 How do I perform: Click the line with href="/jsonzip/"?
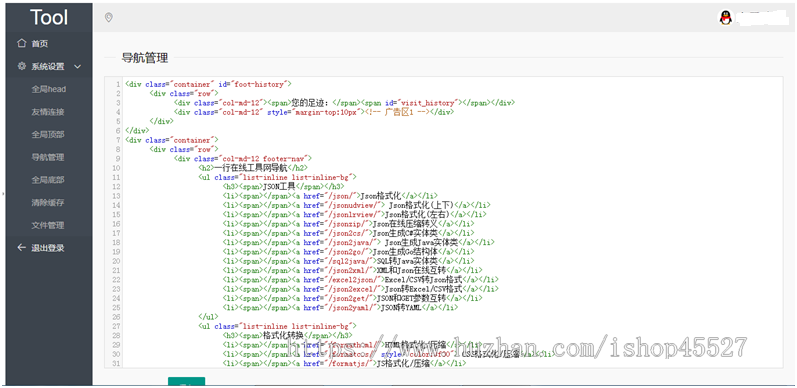click(348, 224)
